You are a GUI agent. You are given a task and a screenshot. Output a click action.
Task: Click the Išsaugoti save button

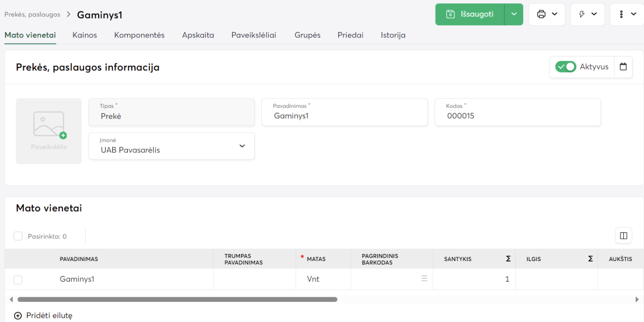(x=470, y=14)
